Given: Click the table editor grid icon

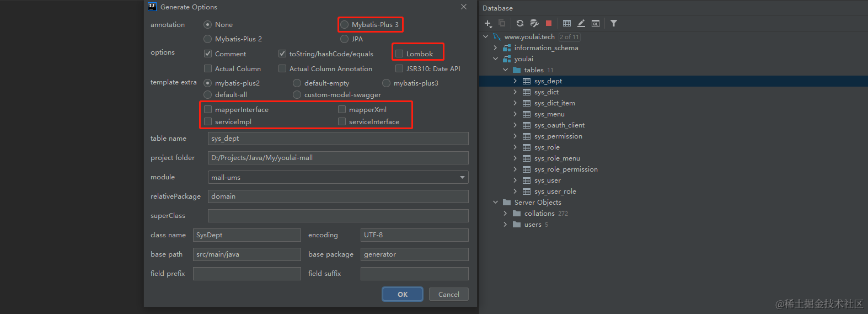Looking at the screenshot, I should pyautogui.click(x=567, y=23).
